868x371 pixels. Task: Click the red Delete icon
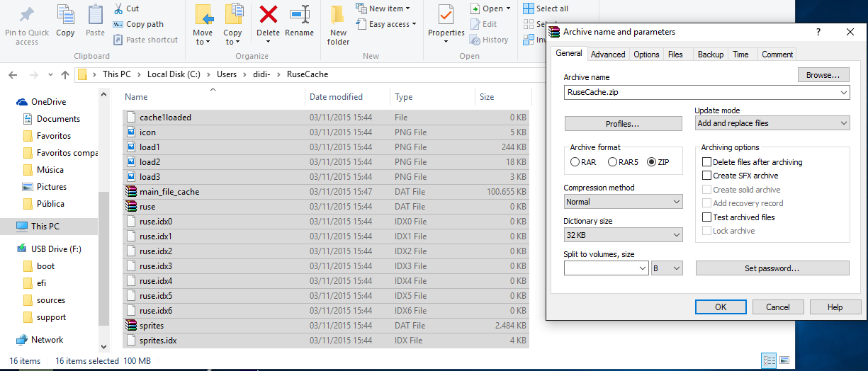click(269, 14)
